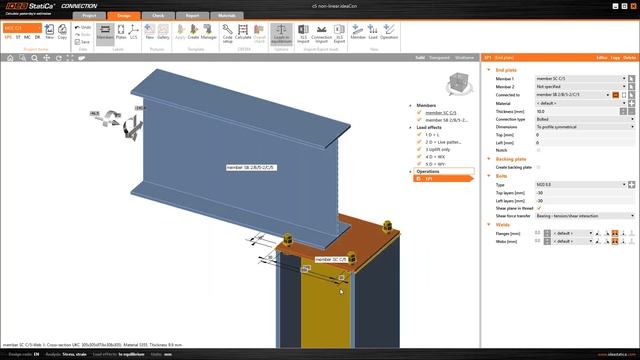Toggle load effect 5 D + WY
640x360 pixels.
click(x=419, y=164)
